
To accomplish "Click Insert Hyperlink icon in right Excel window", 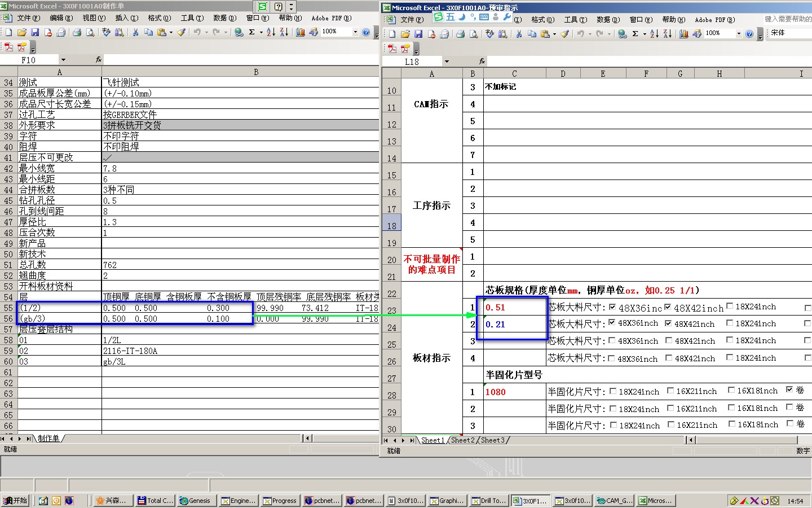I will point(622,34).
